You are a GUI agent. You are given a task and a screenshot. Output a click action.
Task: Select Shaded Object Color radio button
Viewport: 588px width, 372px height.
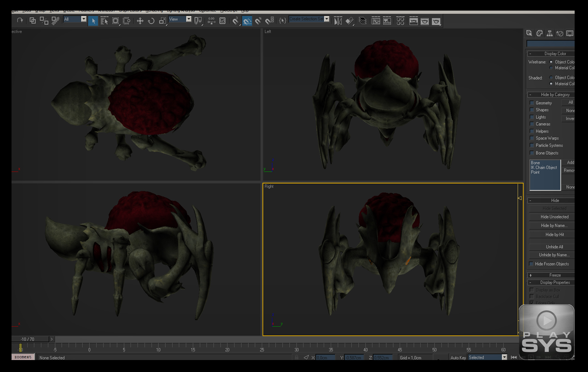(551, 77)
